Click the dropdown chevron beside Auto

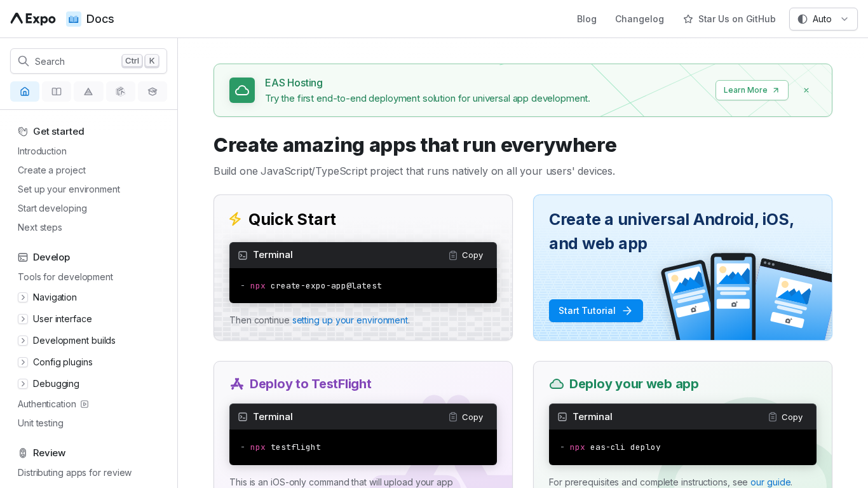pos(844,19)
